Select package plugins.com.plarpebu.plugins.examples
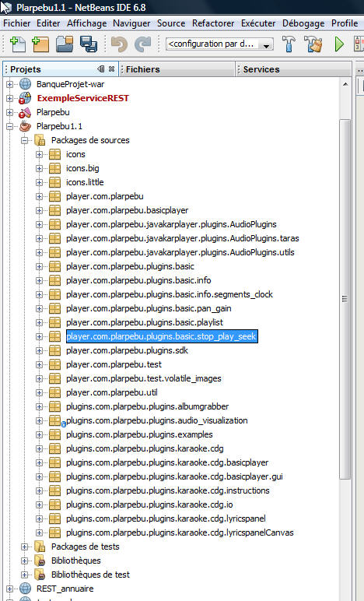The image size is (364, 601). (x=139, y=434)
